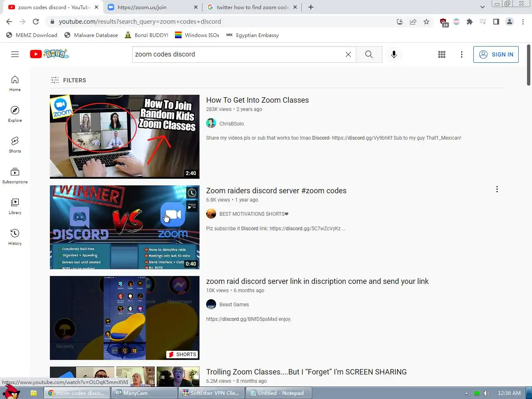This screenshot has width=532, height=399.
Task: Open Trolling Zoom Classes video title
Action: tap(306, 372)
